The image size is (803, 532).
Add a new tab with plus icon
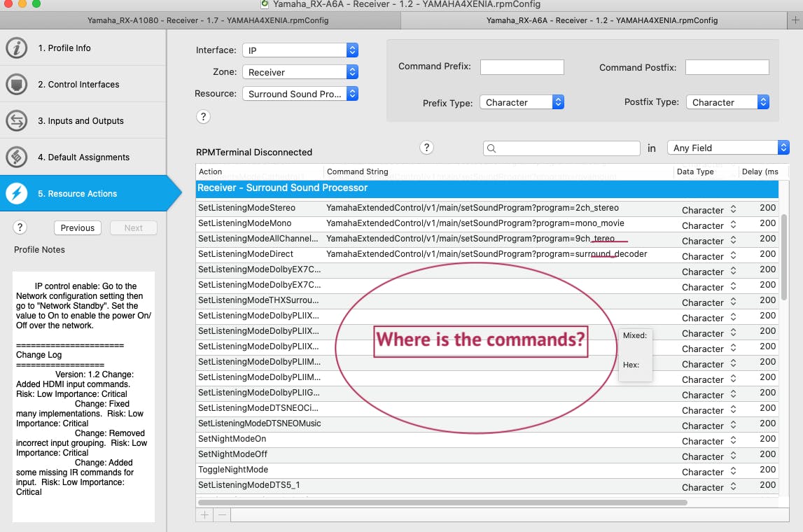[795, 20]
